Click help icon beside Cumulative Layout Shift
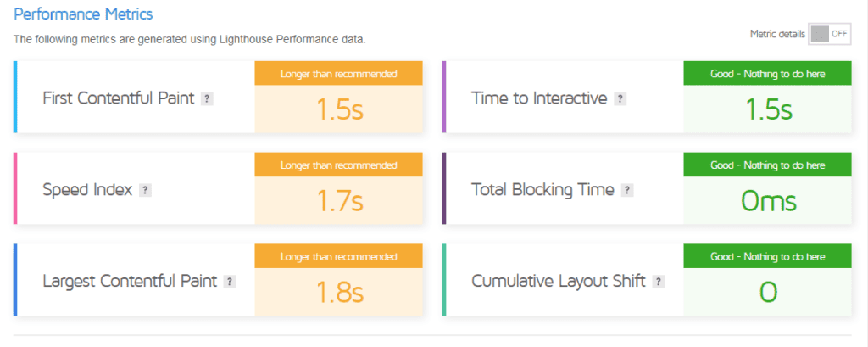 pyautogui.click(x=658, y=282)
